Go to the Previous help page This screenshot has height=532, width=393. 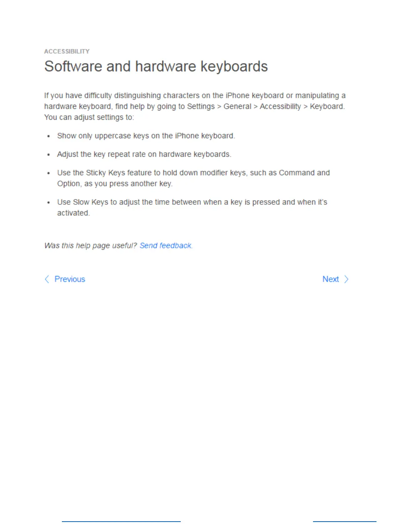(x=70, y=279)
